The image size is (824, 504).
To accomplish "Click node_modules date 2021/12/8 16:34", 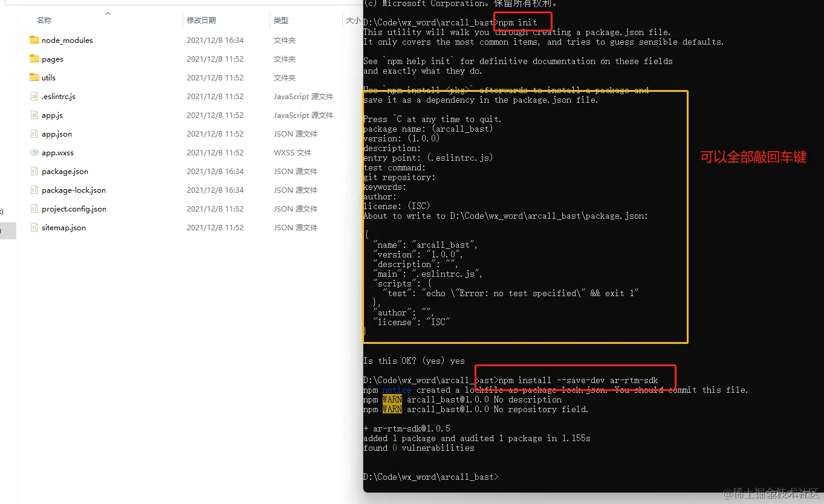I will pyautogui.click(x=215, y=40).
